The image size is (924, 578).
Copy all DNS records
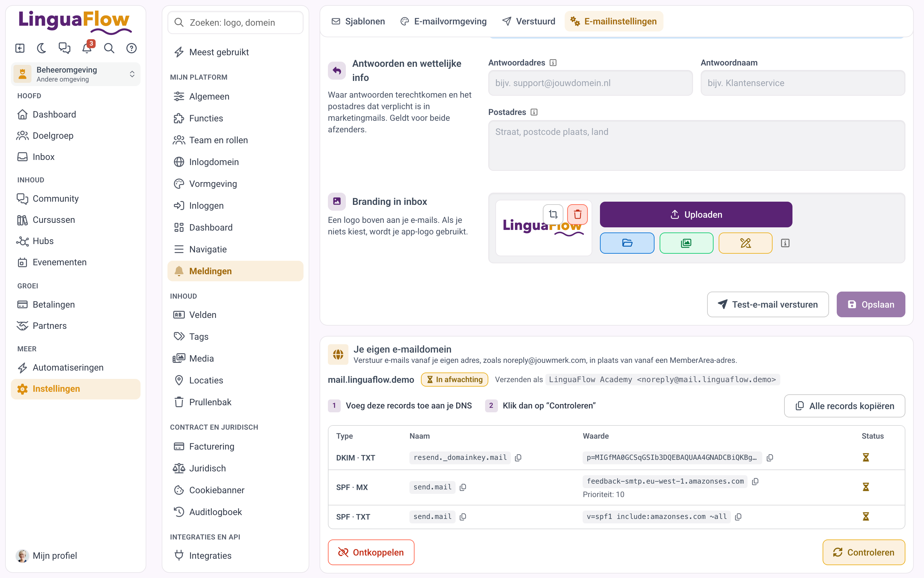coord(844,406)
